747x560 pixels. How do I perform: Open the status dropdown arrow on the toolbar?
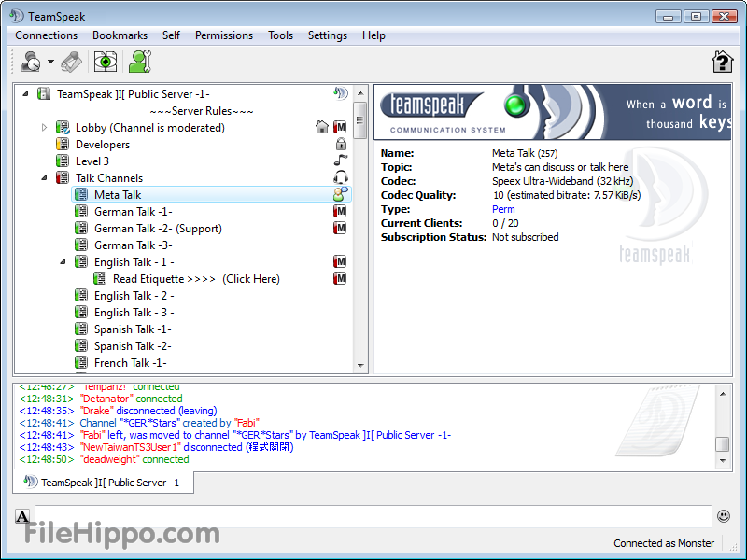[49, 62]
